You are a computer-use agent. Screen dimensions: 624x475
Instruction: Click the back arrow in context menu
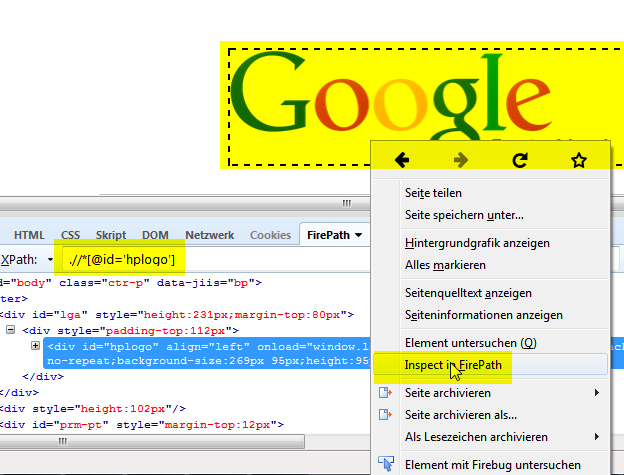(x=402, y=160)
